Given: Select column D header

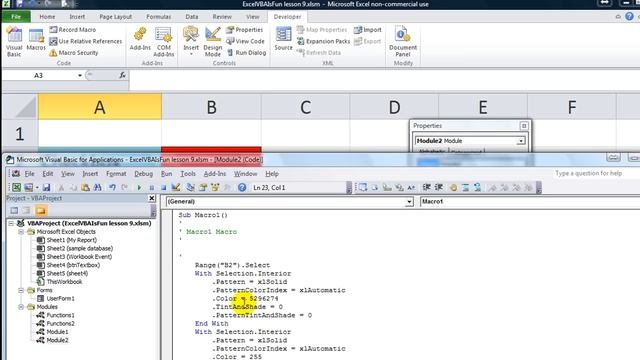Looking at the screenshot, I should click(x=394, y=107).
